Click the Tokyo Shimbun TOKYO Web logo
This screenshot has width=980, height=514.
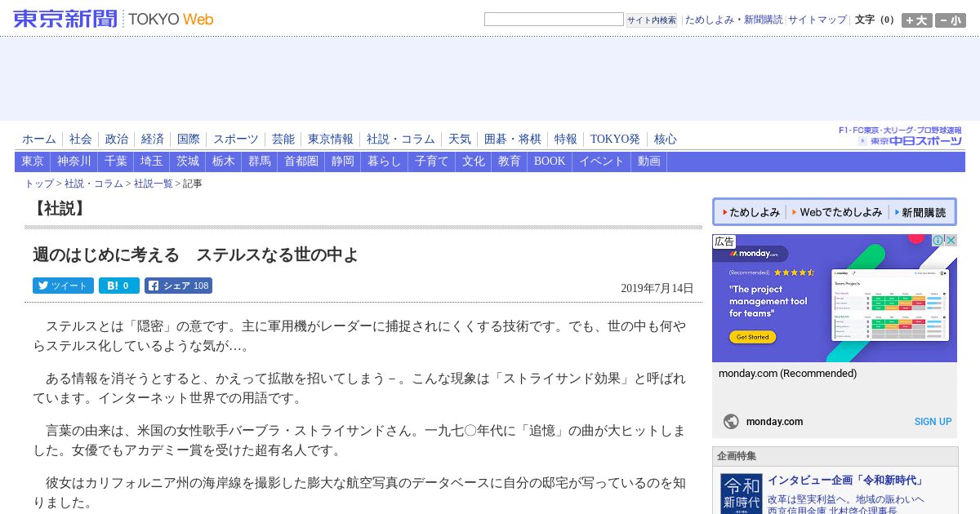114,19
